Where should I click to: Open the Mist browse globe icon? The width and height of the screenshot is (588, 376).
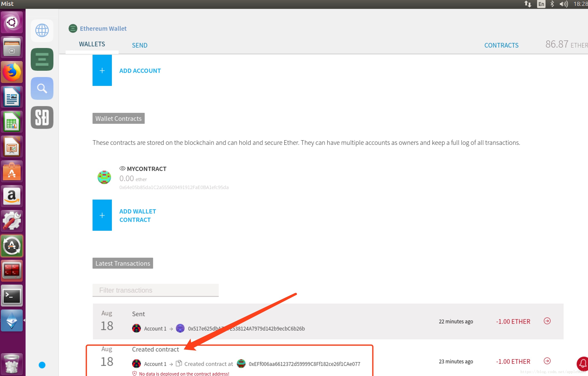tap(42, 30)
